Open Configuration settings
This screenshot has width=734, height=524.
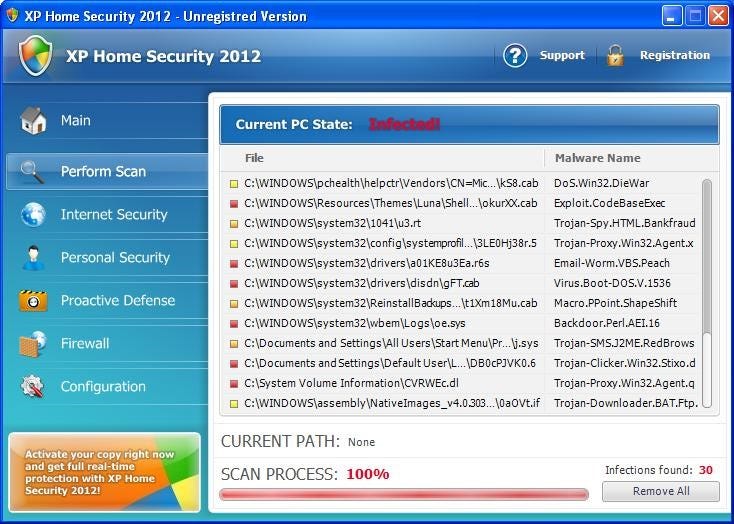tap(107, 386)
